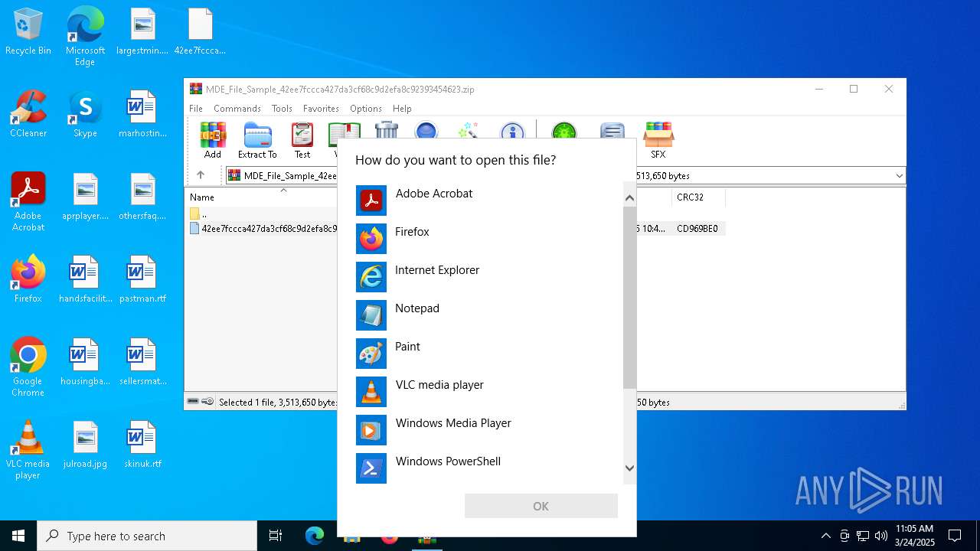Click the scroll-up arrow in app list
Image resolution: width=980 pixels, height=551 pixels.
pos(629,198)
